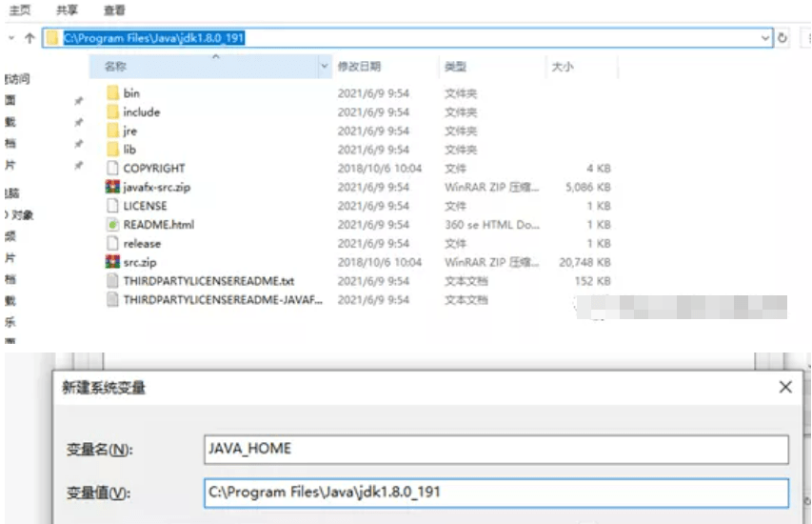Select the file name src.zip
Viewport: 812px width, 524px height.
(x=140, y=262)
